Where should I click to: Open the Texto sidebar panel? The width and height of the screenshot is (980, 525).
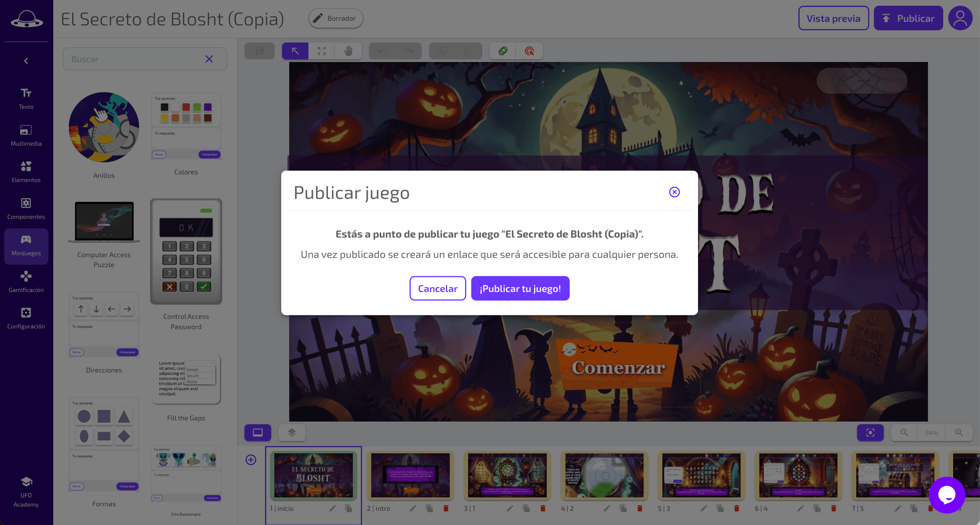(26, 98)
